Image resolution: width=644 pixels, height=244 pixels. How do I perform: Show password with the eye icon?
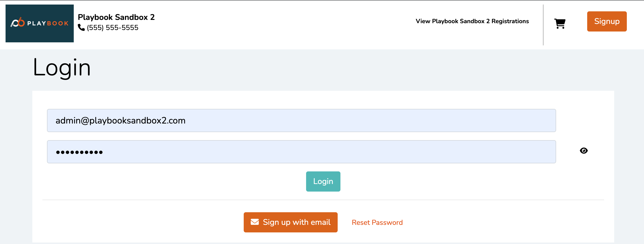[584, 151]
